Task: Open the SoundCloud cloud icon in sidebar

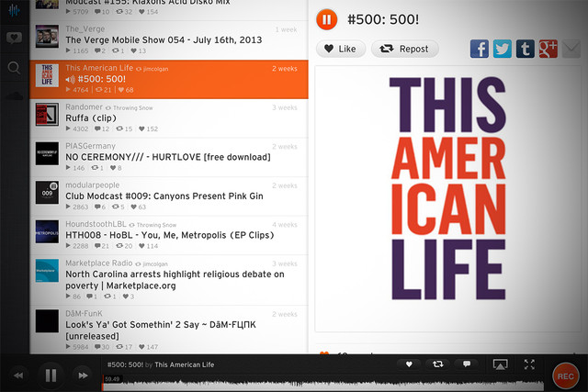Action: click(x=15, y=96)
